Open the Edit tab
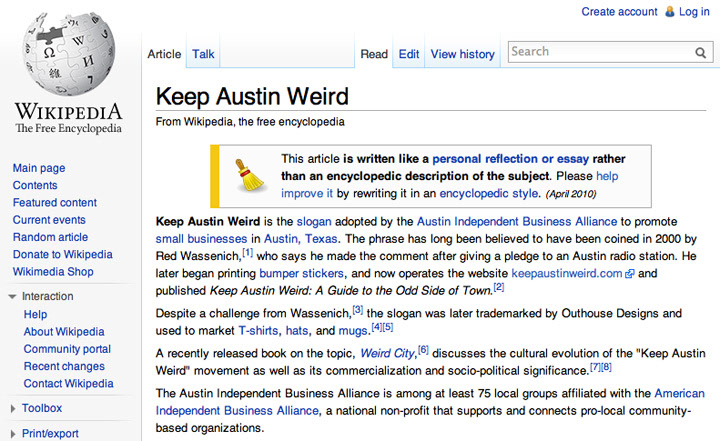The width and height of the screenshot is (720, 441). [x=409, y=54]
